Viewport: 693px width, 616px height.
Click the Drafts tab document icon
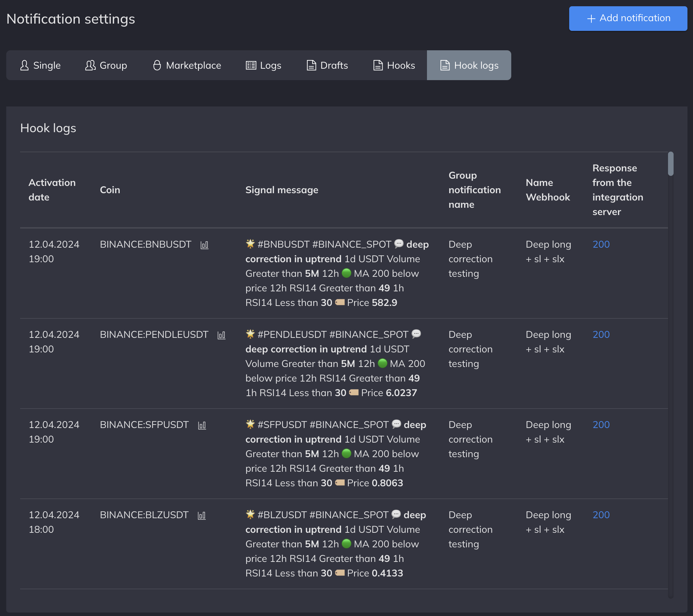pos(311,65)
